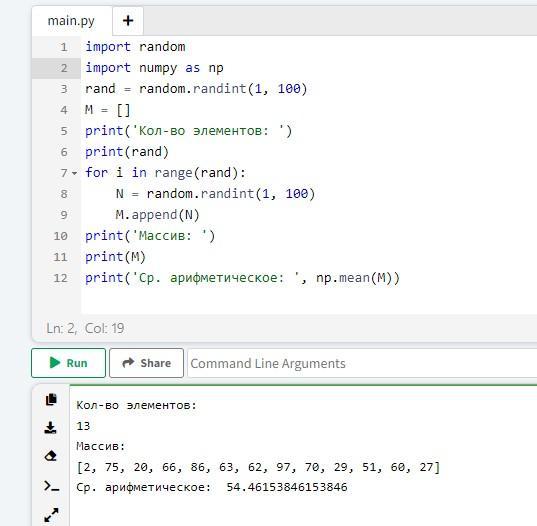Share the code

pos(147,363)
